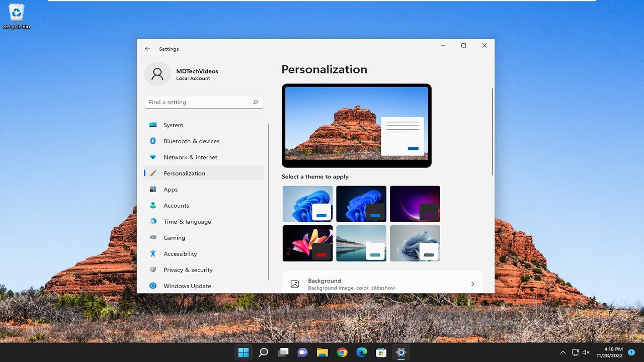The height and width of the screenshot is (362, 644).
Task: Launch Google Chrome from the taskbar
Action: (x=342, y=352)
